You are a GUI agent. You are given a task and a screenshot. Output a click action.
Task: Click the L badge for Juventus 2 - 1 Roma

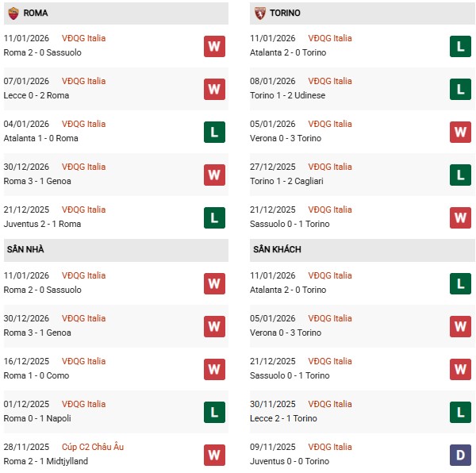(214, 217)
